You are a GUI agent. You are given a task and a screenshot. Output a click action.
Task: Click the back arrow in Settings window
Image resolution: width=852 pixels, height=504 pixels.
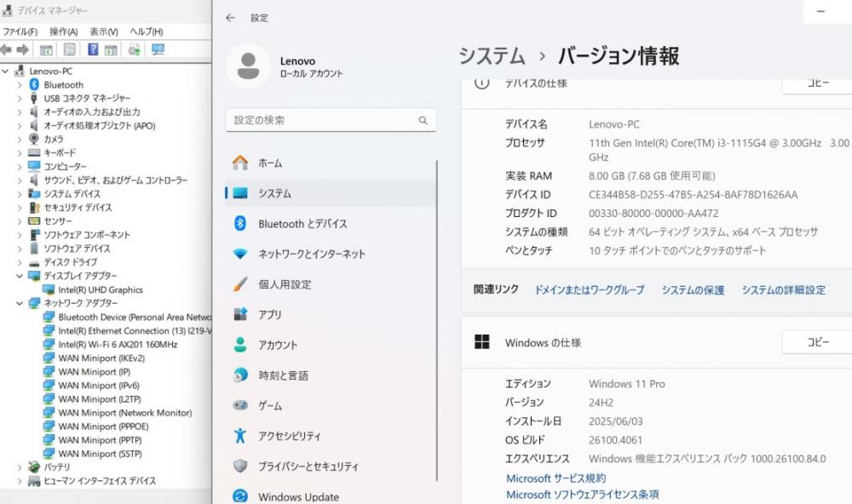(x=230, y=18)
